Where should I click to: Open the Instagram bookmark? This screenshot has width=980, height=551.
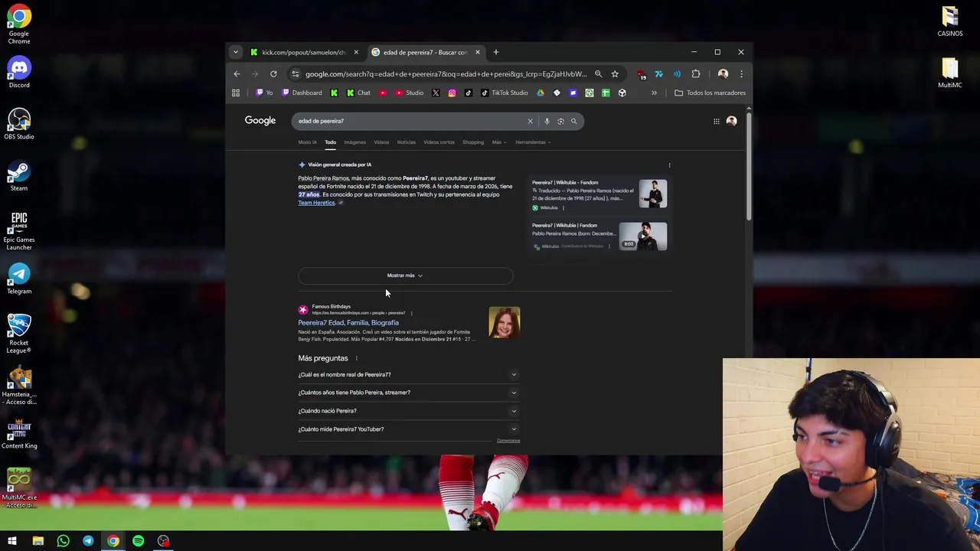(x=452, y=93)
